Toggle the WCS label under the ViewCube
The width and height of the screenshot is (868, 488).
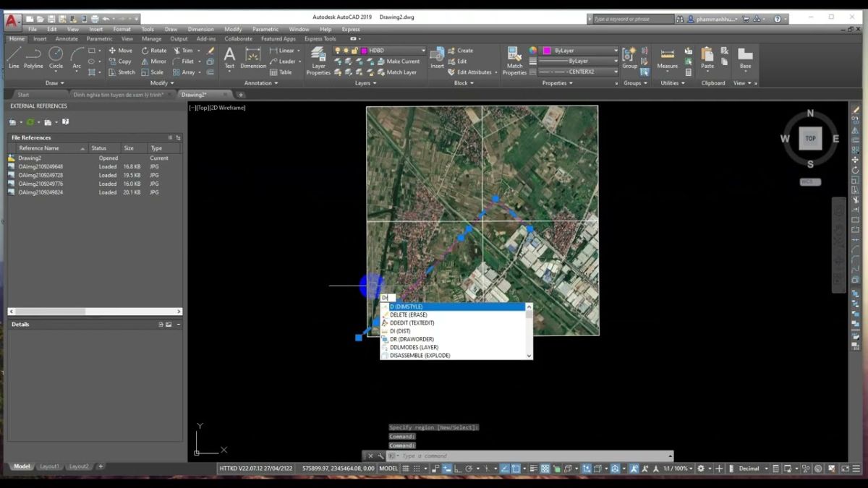(x=810, y=182)
